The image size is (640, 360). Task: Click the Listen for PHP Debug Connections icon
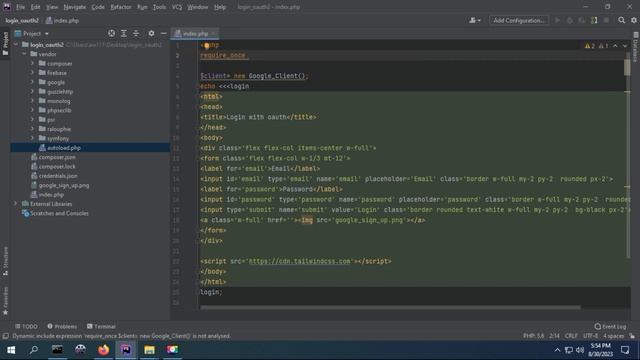click(594, 20)
